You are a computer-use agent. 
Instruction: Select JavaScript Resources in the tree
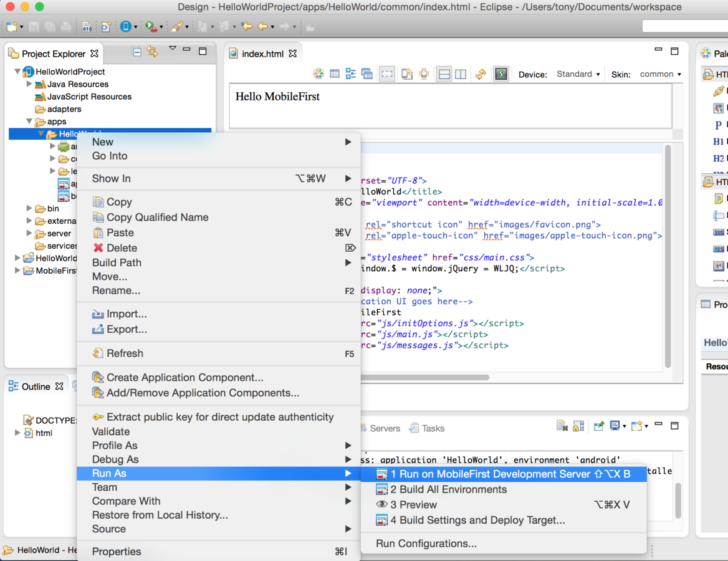click(84, 97)
